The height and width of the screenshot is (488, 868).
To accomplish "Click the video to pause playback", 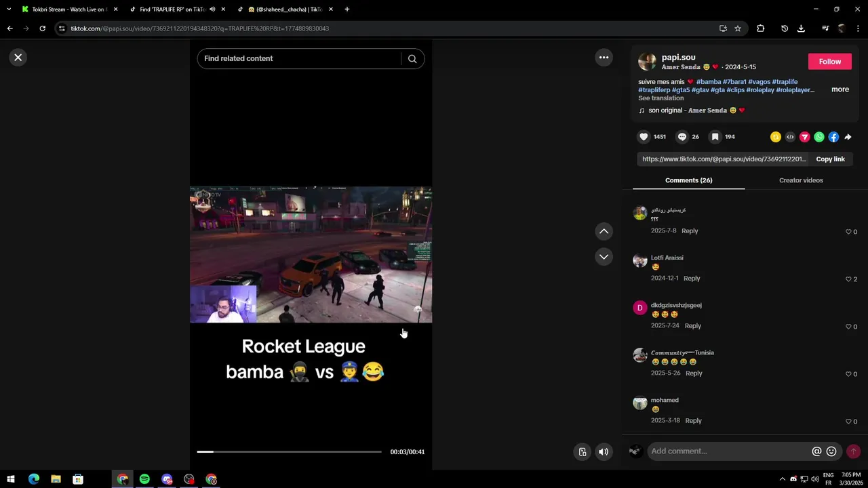I will (x=311, y=255).
